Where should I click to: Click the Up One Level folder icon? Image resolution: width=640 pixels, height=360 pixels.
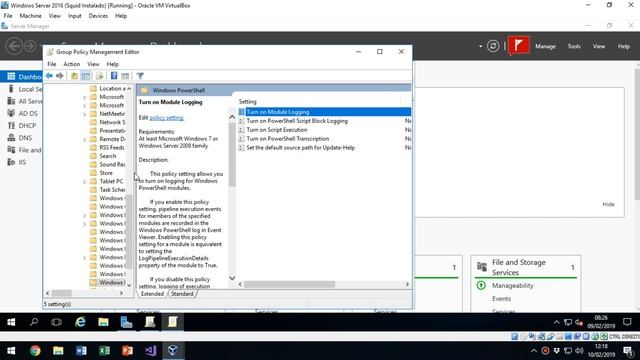pyautogui.click(x=74, y=76)
